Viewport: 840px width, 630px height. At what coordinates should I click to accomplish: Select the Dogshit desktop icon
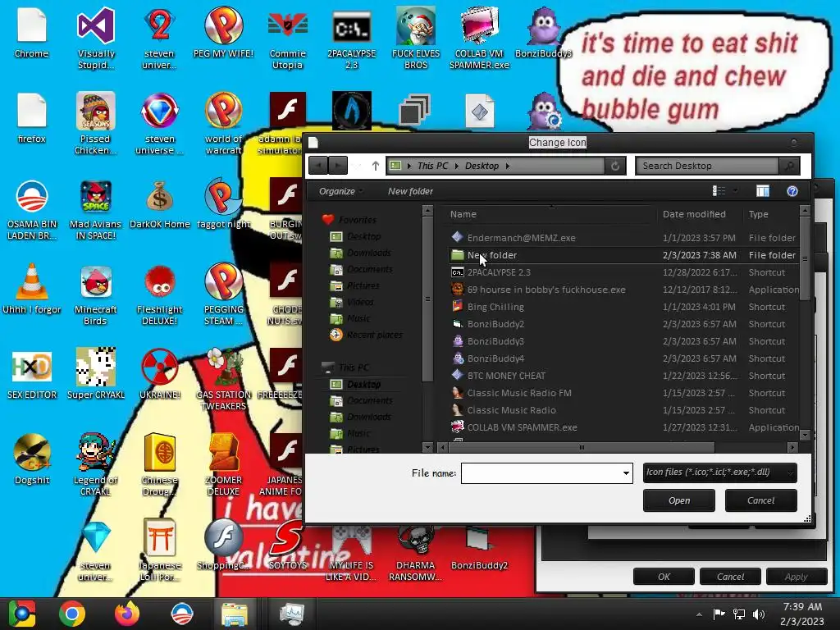(x=32, y=459)
